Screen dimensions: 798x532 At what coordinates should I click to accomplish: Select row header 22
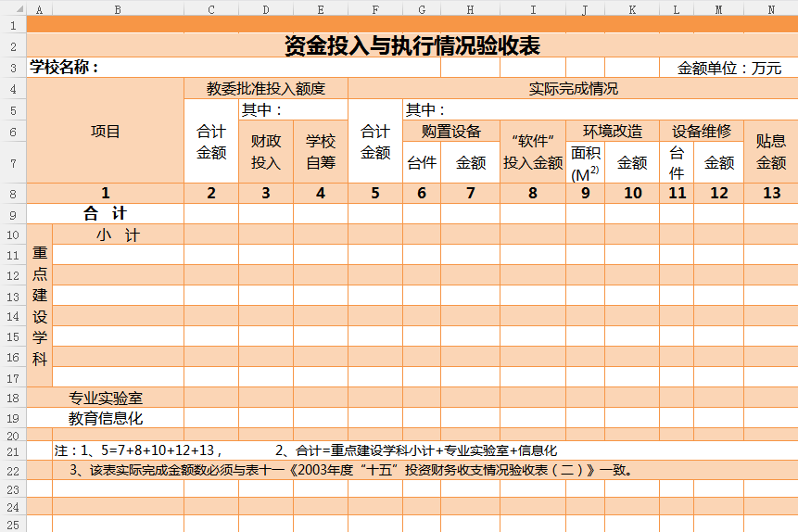tap(13, 470)
